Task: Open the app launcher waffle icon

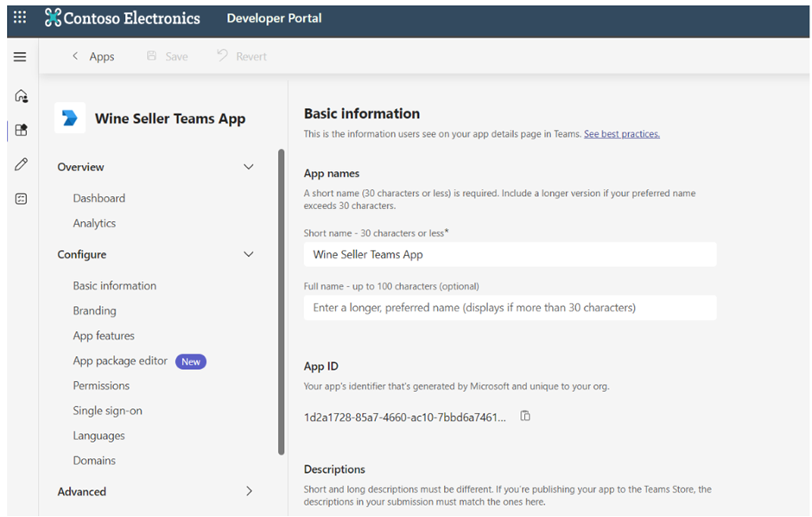Action: coord(20,17)
